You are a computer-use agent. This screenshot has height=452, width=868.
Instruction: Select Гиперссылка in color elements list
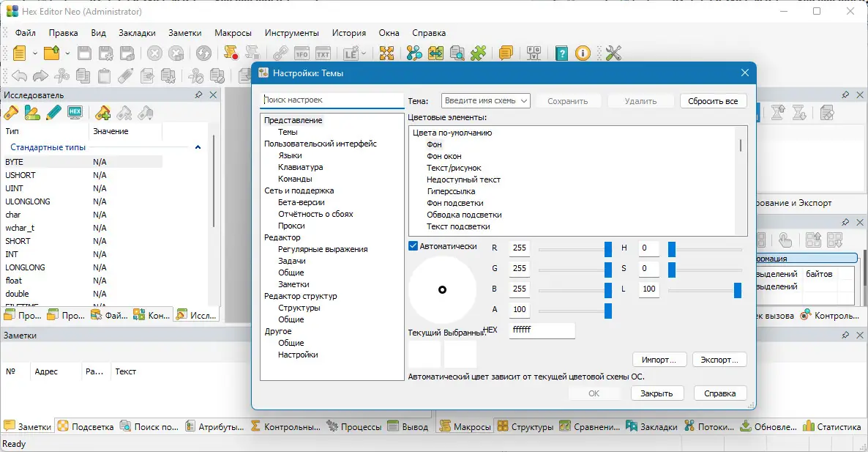click(x=451, y=191)
